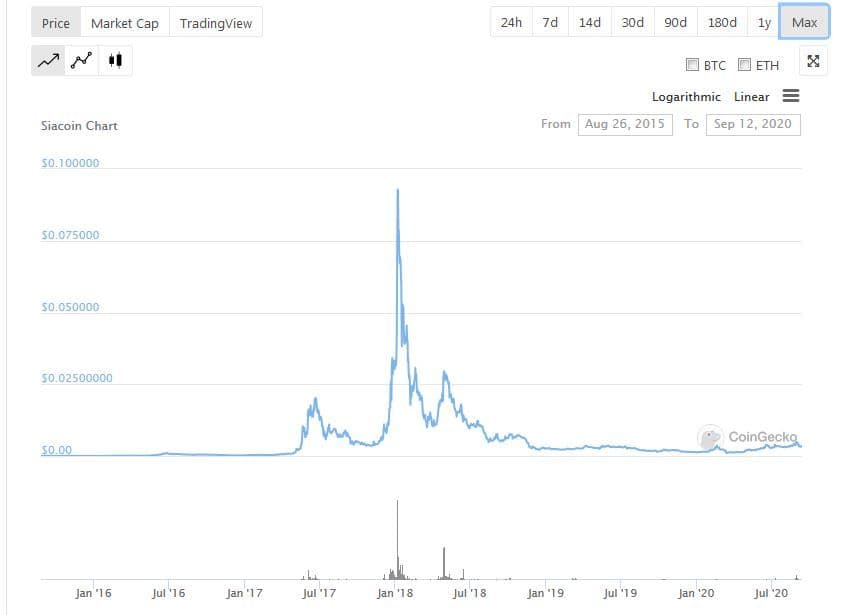
Task: Switch chart to Logarithmic scale
Action: 685,97
